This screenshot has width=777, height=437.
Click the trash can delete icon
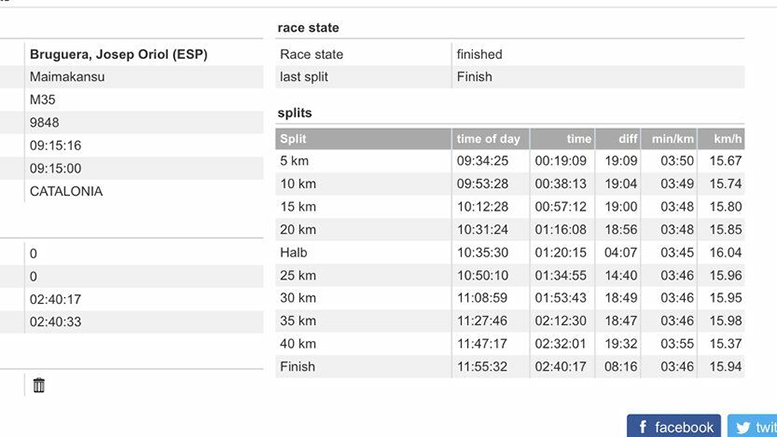click(39, 385)
